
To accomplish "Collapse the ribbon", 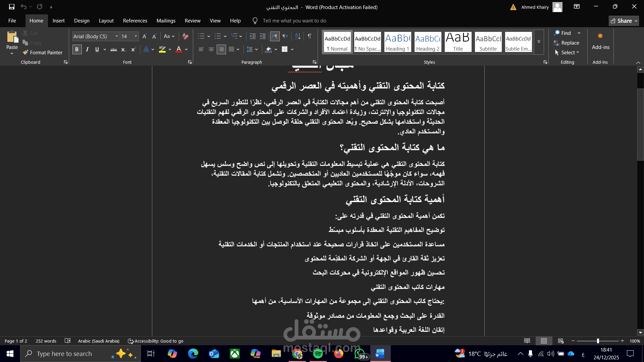I will [638, 62].
